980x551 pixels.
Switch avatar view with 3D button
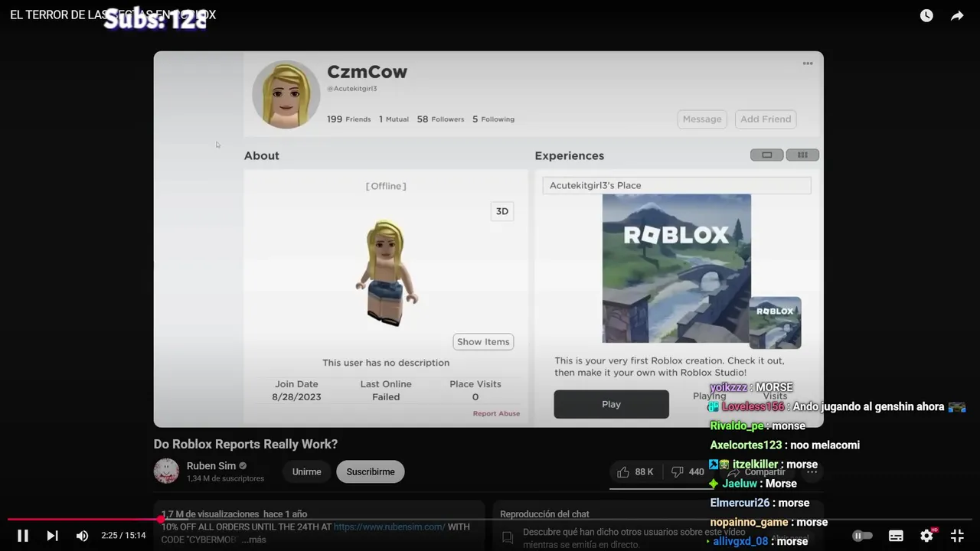[x=502, y=211]
